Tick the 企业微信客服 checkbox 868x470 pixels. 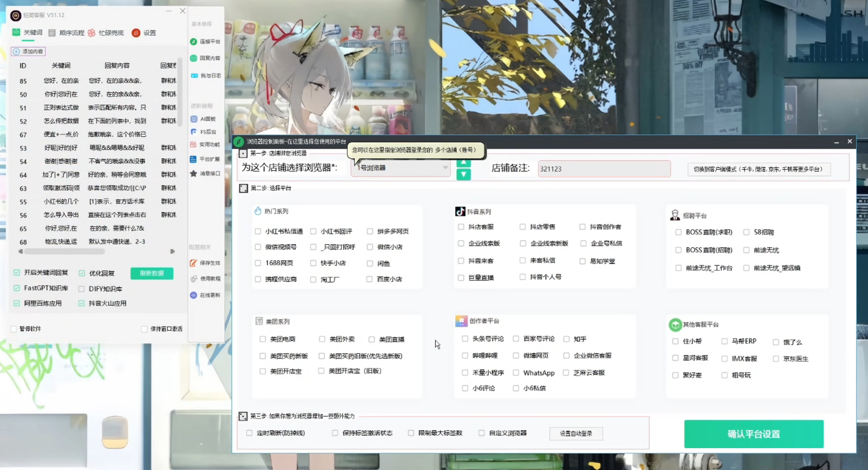[x=566, y=356]
